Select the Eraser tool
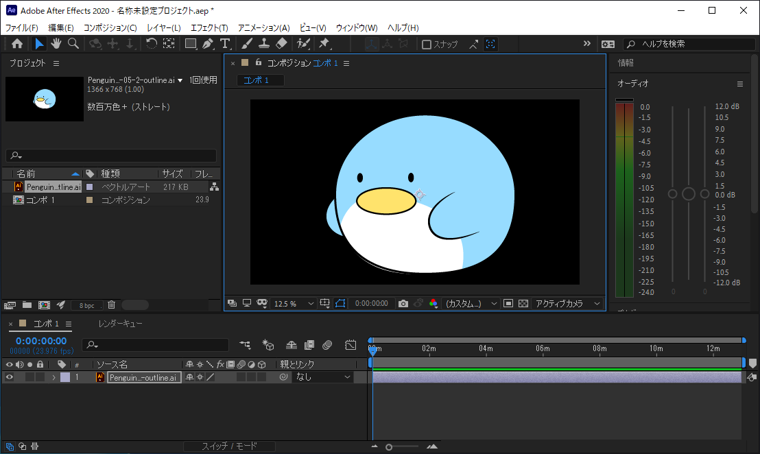Image resolution: width=760 pixels, height=454 pixels. [281, 44]
